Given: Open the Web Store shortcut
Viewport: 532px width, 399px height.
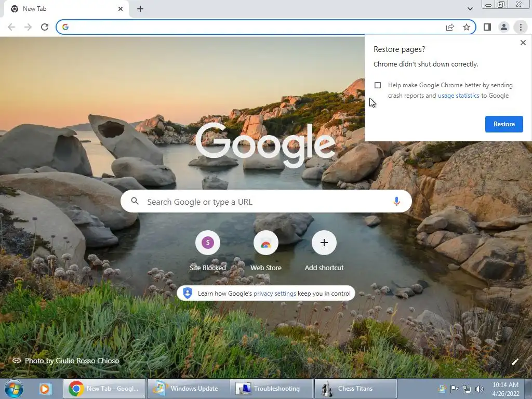Looking at the screenshot, I should 265,250.
